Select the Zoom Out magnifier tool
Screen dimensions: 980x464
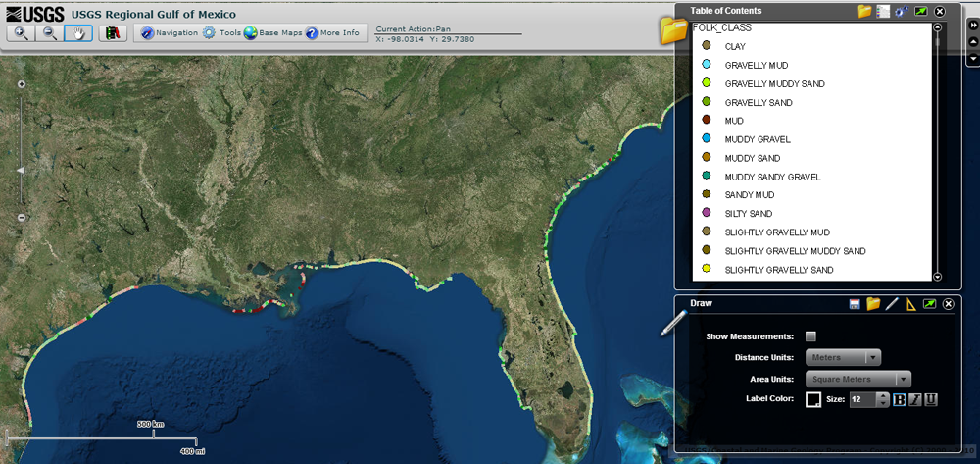[x=49, y=33]
